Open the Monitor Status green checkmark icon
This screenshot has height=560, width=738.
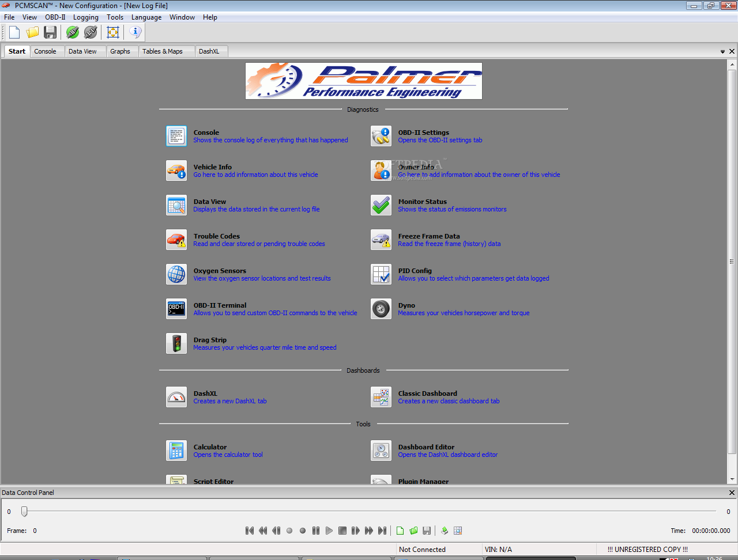click(x=381, y=205)
